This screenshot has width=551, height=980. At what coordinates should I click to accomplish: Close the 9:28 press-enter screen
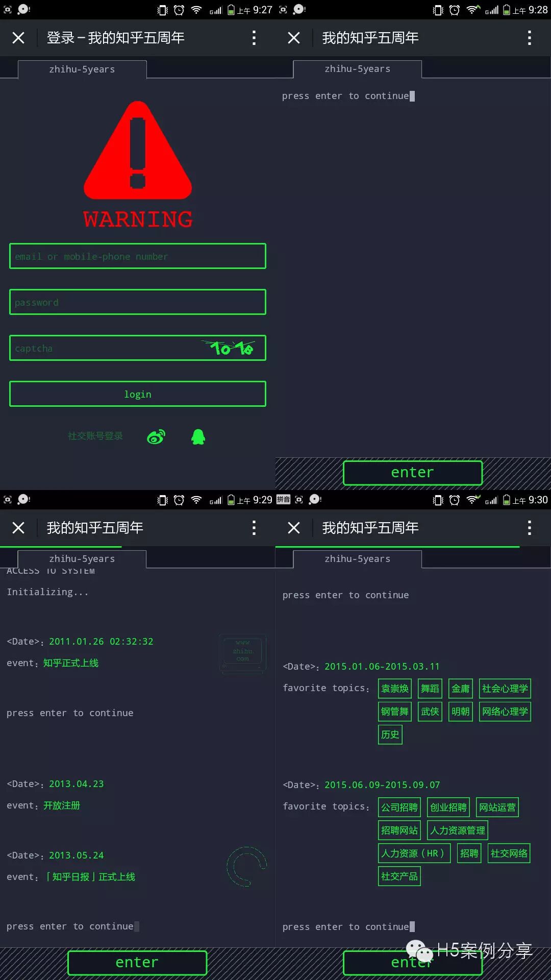coord(294,38)
